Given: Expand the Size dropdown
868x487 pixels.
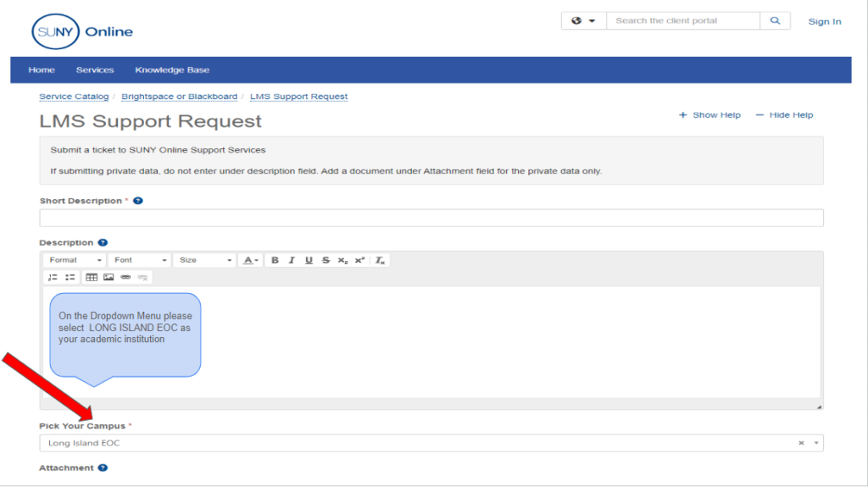Looking at the screenshot, I should (204, 260).
